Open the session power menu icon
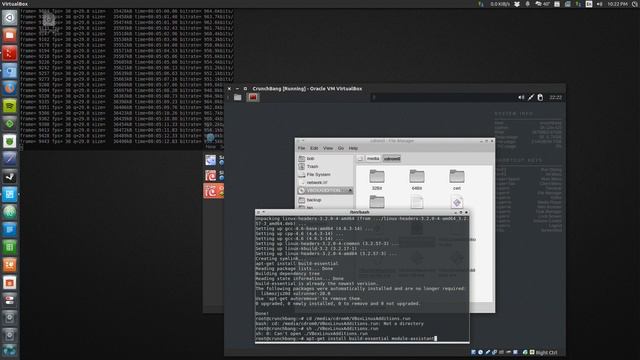 pyautogui.click(x=635, y=4)
